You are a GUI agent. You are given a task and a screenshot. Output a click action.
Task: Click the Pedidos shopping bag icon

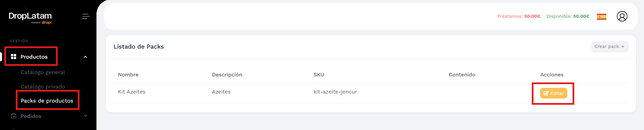pyautogui.click(x=13, y=116)
